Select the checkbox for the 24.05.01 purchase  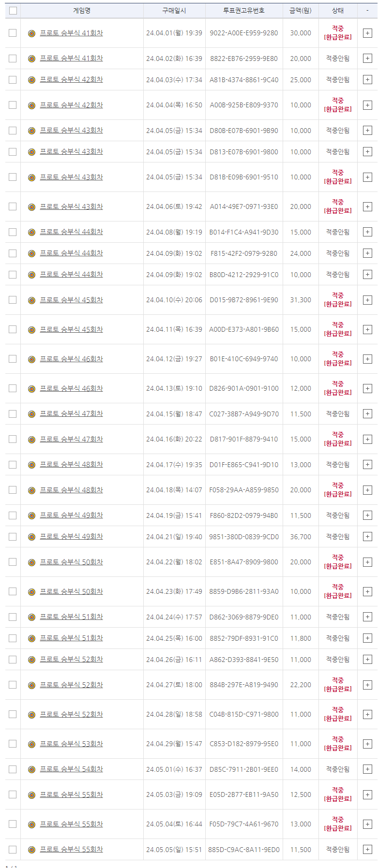click(x=13, y=769)
